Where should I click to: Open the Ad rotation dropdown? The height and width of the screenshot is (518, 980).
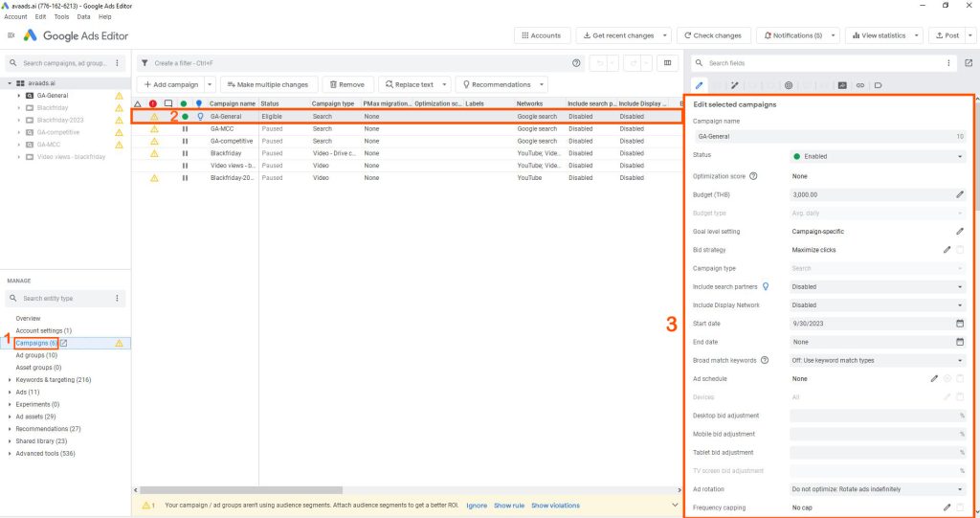point(879,489)
